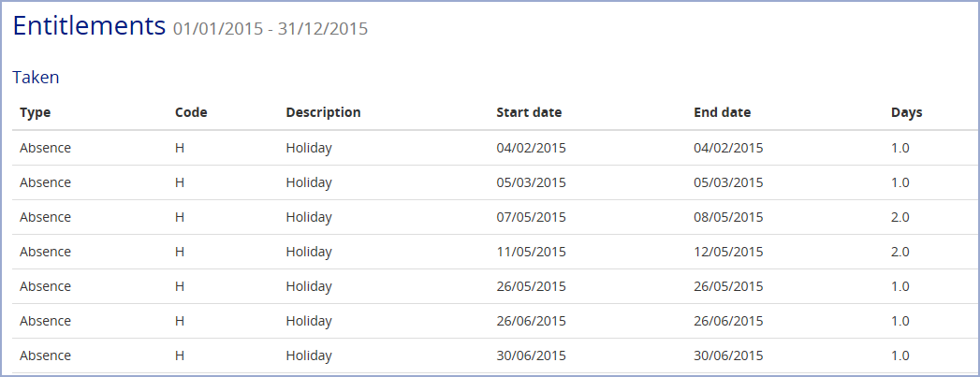Click the date range 01/01/2015 - 31/12/2015
Viewport: 980px width, 377px height.
[x=271, y=29]
